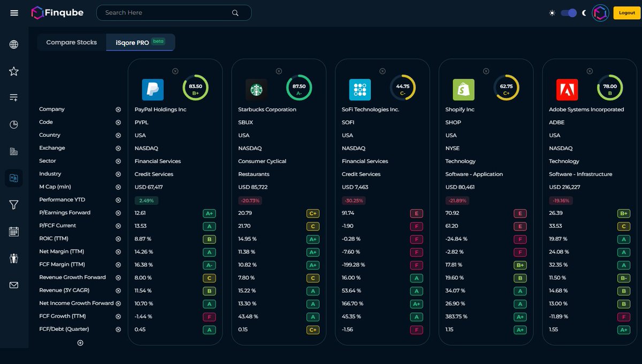This screenshot has width=642, height=364.
Task: Remove the SoFi Technologies card
Action: 382,71
